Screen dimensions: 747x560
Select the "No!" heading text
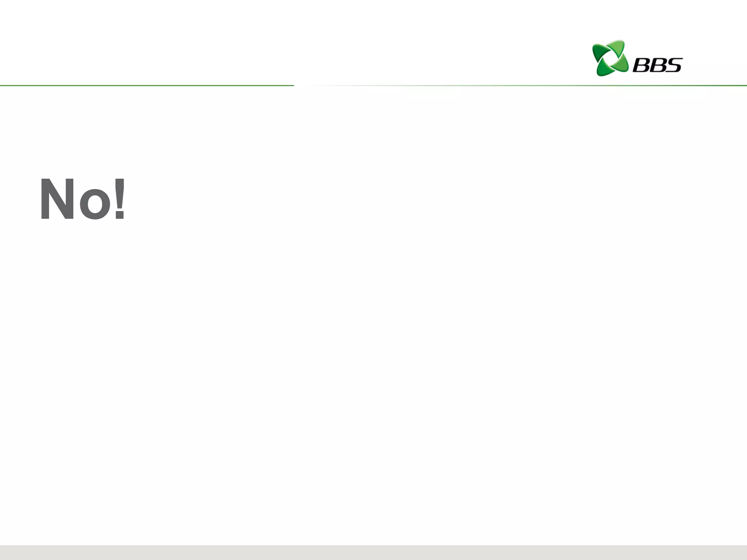coord(83,199)
